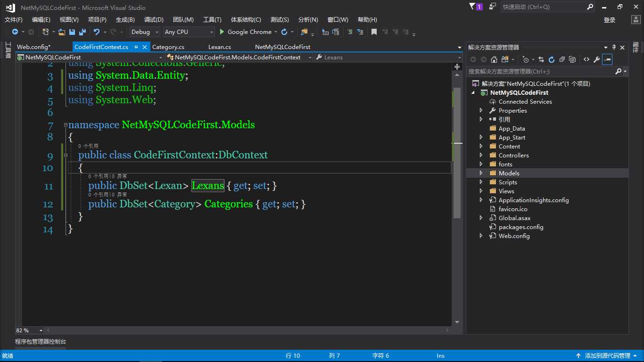Screen dimensions: 644x362
Task: Click the magnifier icon in Solution Explorer search
Action: 619,72
